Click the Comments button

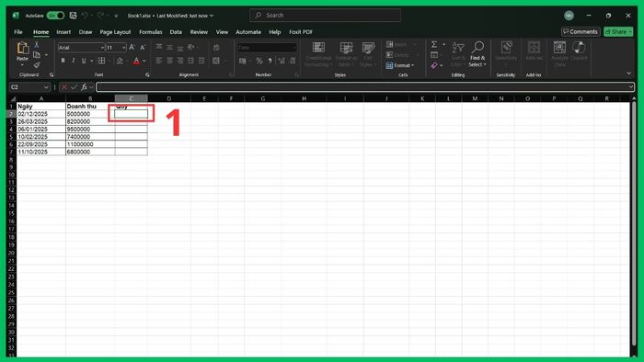(581, 31)
